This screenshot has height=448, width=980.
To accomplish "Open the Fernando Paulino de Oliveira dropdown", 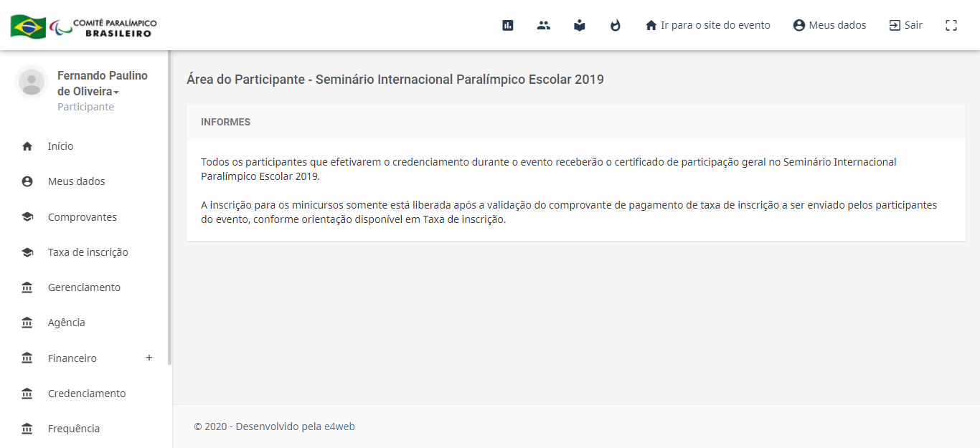I will (102, 84).
